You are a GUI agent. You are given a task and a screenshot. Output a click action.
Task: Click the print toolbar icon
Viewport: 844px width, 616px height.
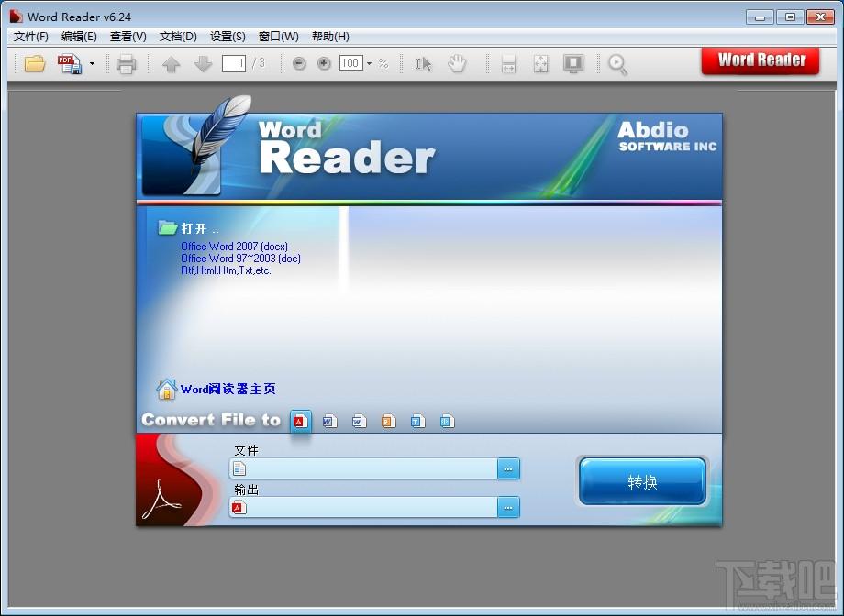pos(127,63)
